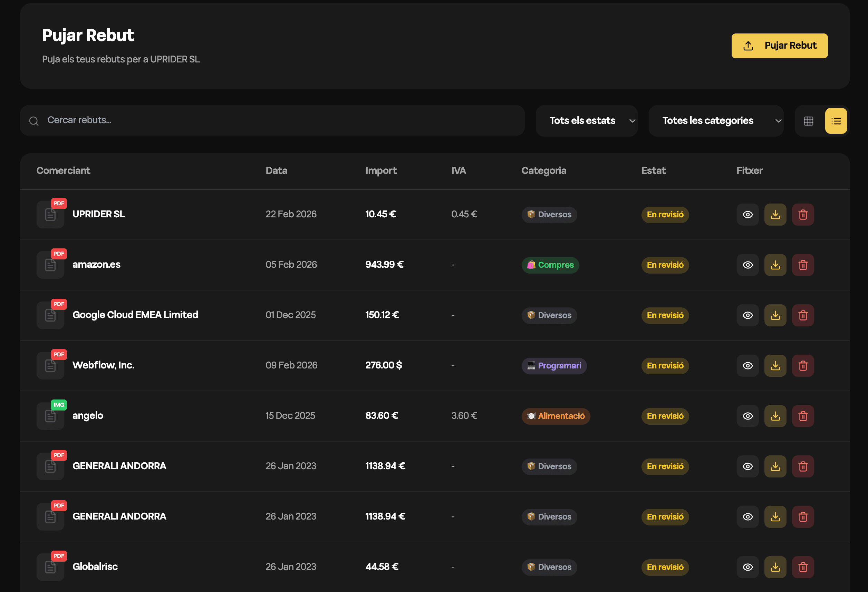Expand the Totes les categories dropdown

716,120
